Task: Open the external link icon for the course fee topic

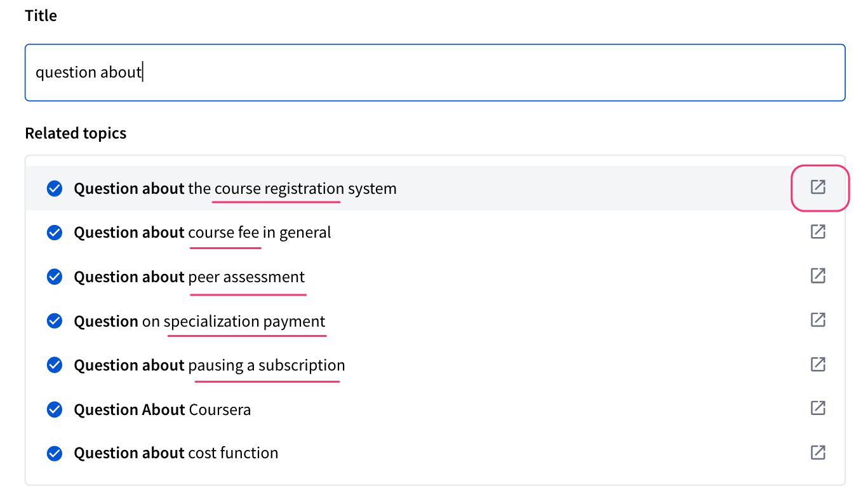Action: coord(818,231)
